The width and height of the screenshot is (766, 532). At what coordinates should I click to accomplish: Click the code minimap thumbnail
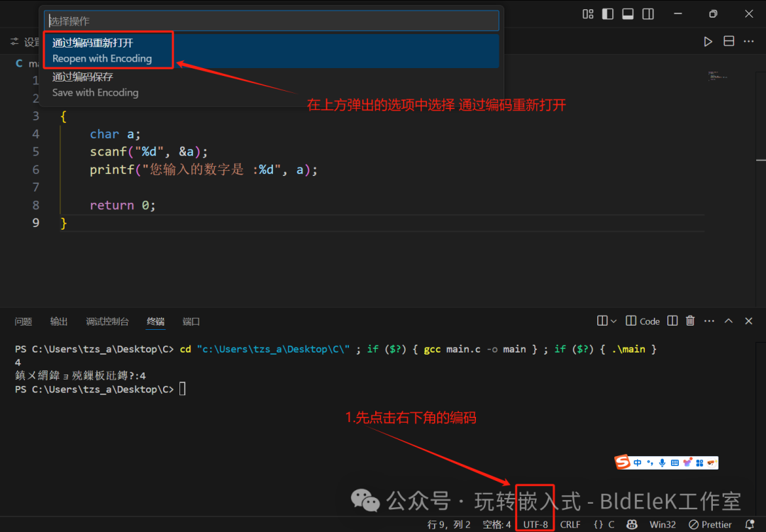718,76
